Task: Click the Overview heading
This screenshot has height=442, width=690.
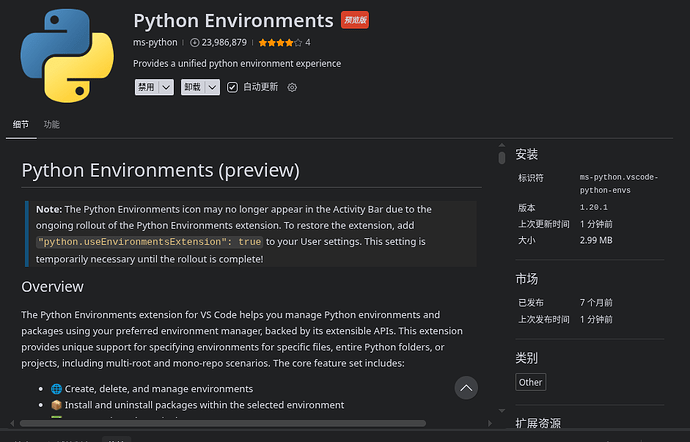Action: (52, 287)
